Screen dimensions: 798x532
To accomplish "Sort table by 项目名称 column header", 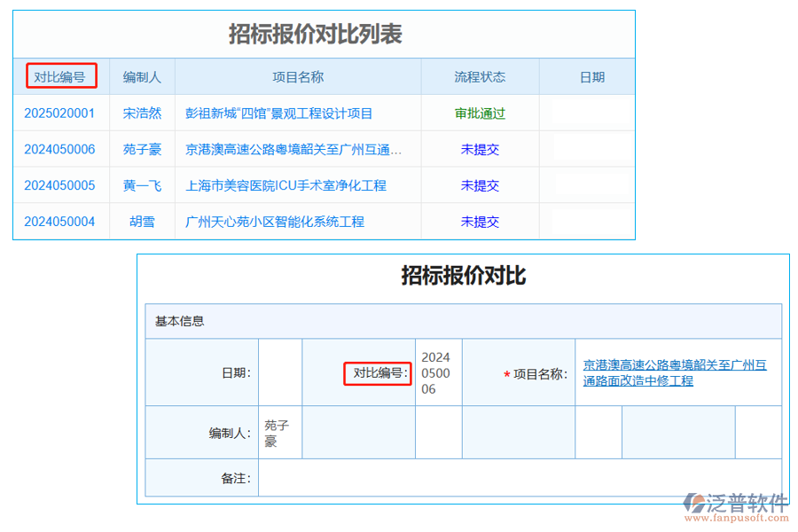I will click(298, 76).
